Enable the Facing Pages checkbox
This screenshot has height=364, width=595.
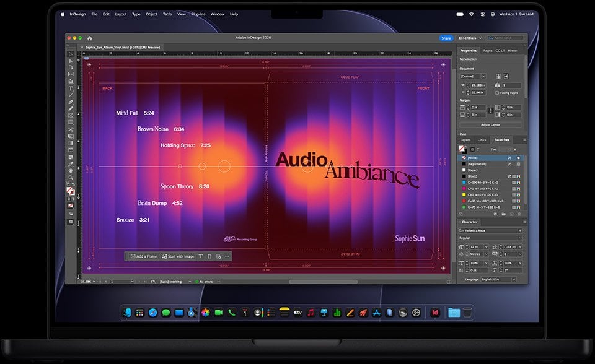(497, 92)
